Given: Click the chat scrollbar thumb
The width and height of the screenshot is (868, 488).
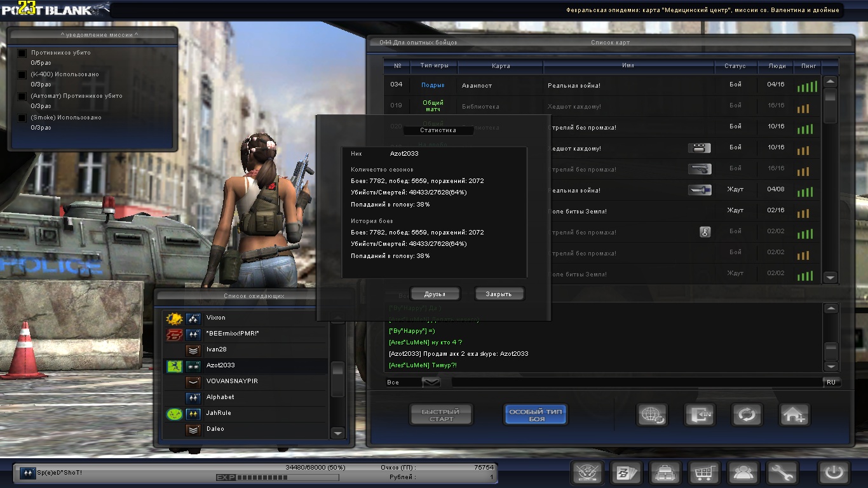Looking at the screenshot, I should 831,351.
